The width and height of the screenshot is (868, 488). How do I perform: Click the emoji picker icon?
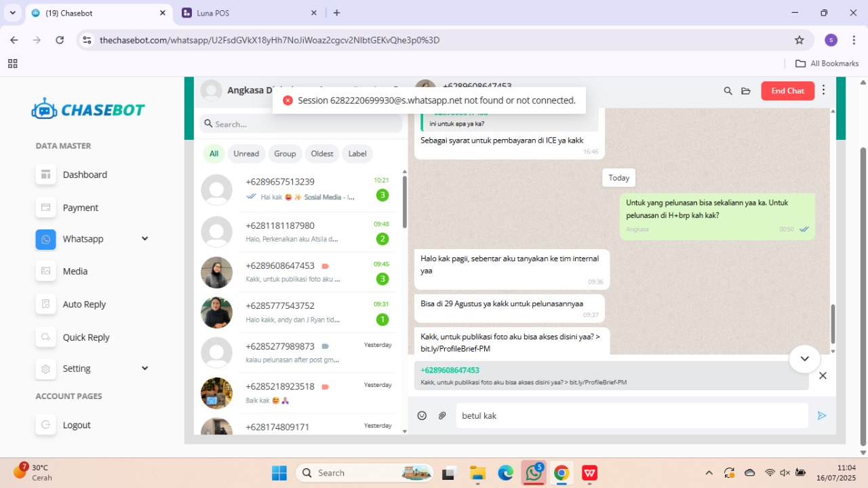[422, 415]
